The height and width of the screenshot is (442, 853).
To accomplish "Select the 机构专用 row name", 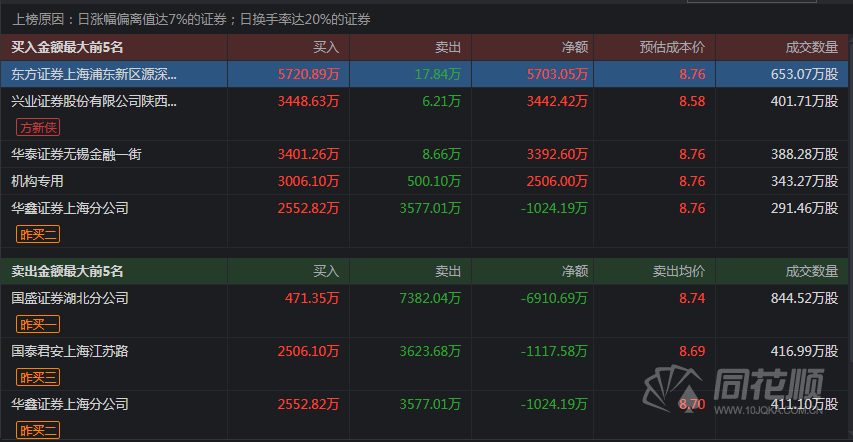I will pos(38,181).
